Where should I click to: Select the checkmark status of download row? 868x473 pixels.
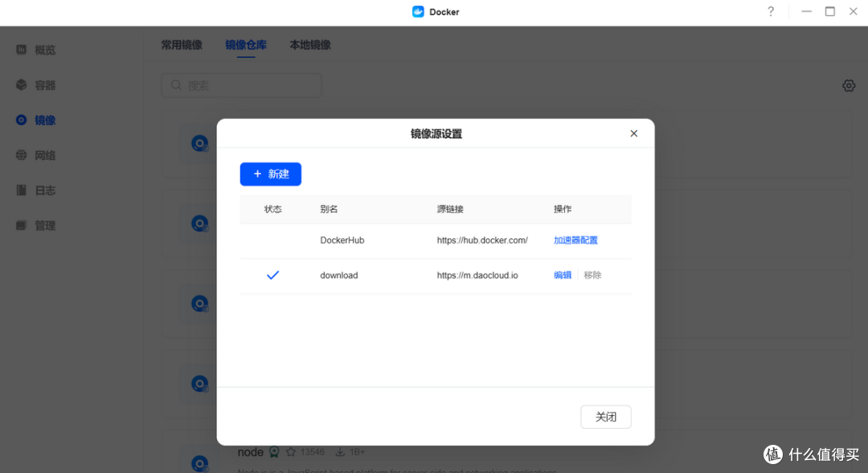tap(273, 275)
